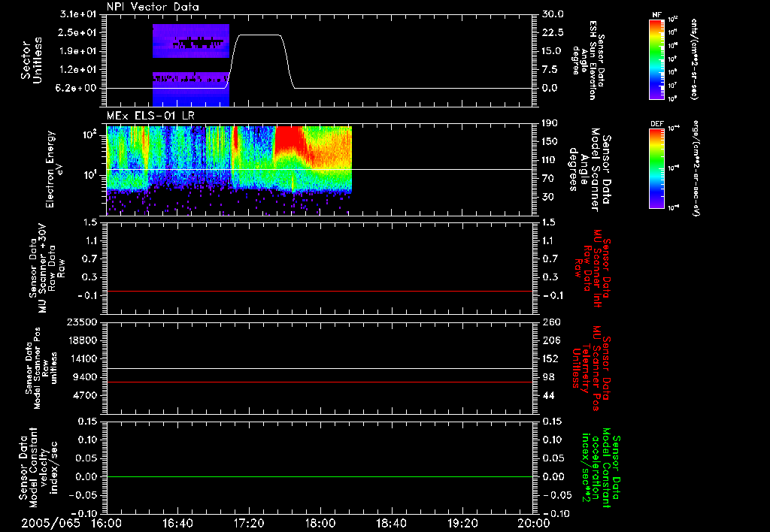Click the DEF color bar gradient

tap(656, 168)
